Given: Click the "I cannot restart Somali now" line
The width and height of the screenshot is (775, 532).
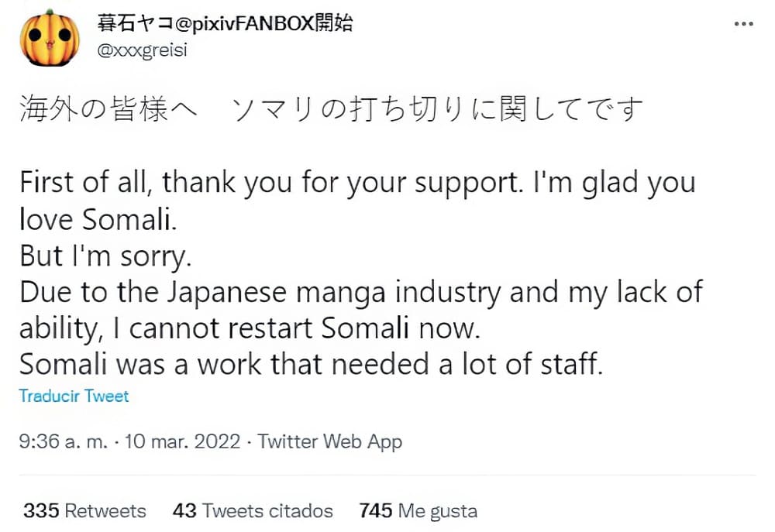Looking at the screenshot, I should pyautogui.click(x=305, y=328).
